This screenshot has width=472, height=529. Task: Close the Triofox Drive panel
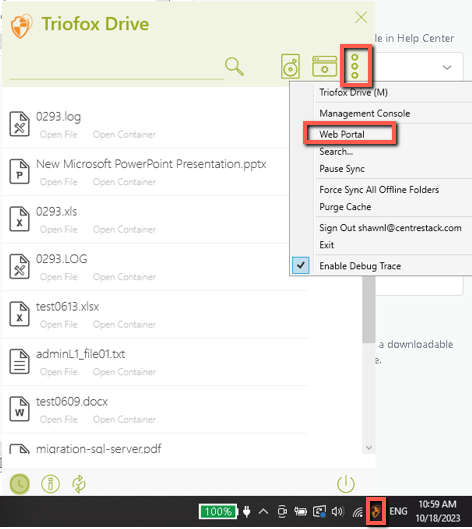point(361,17)
